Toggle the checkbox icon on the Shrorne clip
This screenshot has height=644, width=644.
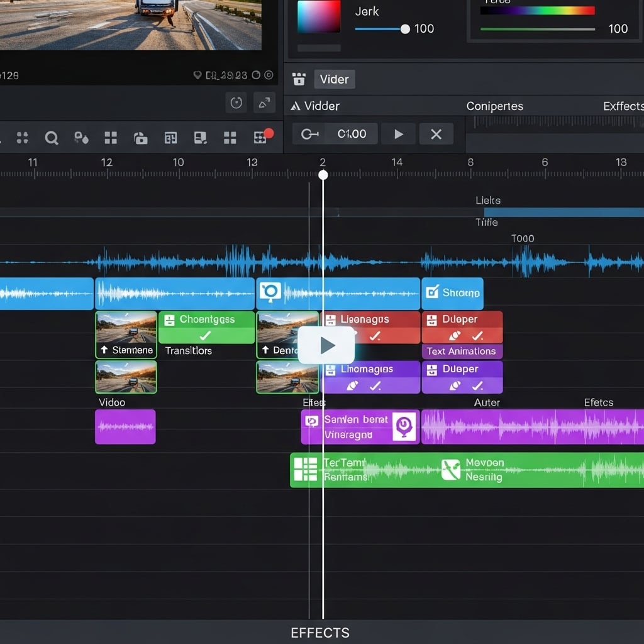click(x=432, y=292)
